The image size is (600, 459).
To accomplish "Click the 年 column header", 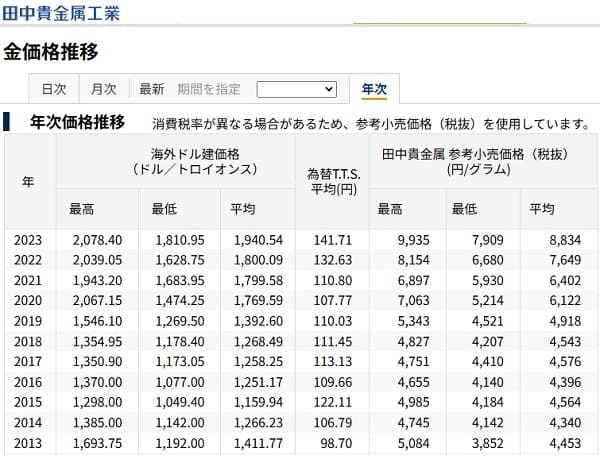I will pos(29,182).
